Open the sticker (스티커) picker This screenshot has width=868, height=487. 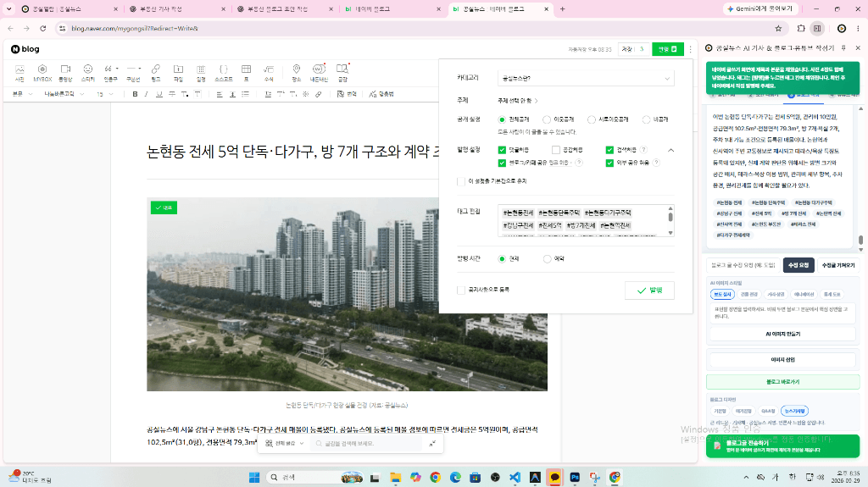88,73
